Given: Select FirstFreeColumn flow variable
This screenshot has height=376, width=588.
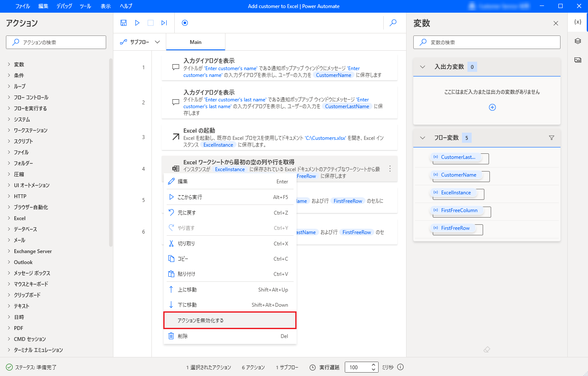Looking at the screenshot, I should pyautogui.click(x=457, y=210).
